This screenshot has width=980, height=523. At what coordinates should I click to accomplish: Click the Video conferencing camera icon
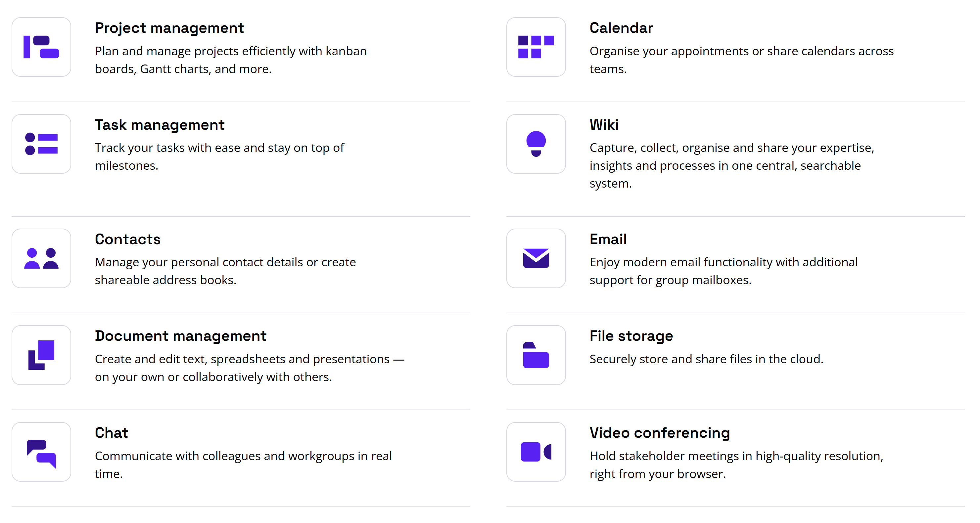[536, 452]
